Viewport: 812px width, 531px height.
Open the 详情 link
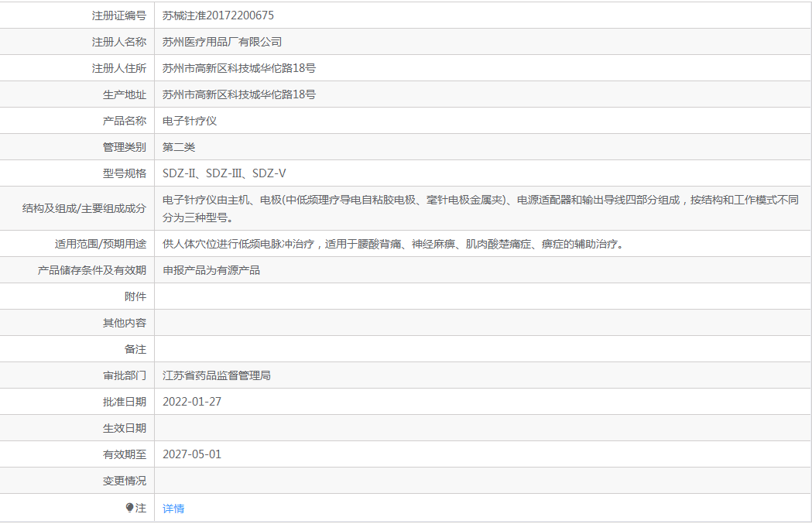tap(173, 509)
